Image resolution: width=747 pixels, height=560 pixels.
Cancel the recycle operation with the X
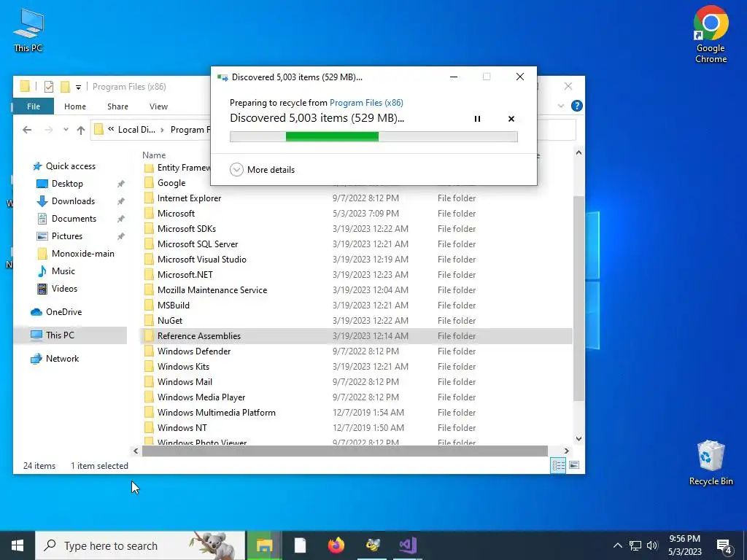click(511, 119)
